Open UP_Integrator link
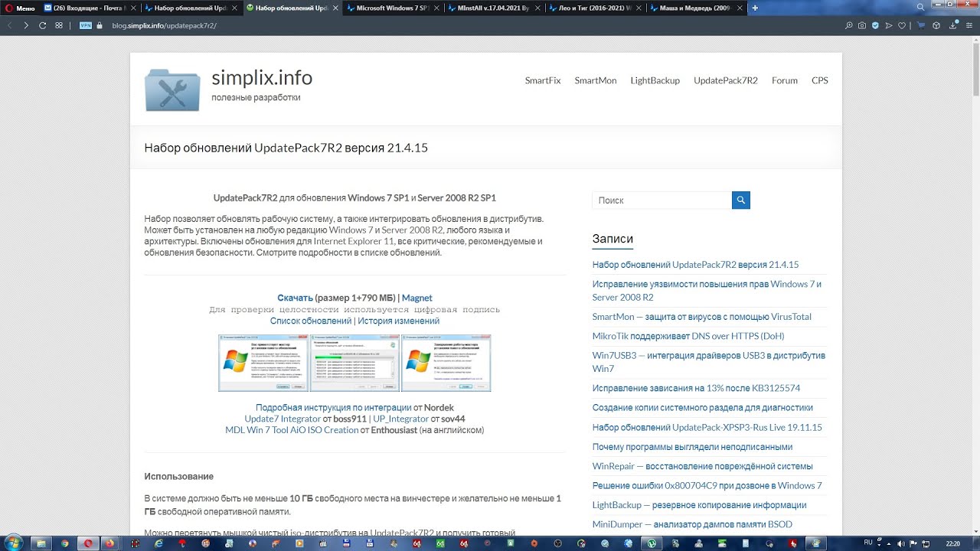980x551 pixels. click(400, 419)
